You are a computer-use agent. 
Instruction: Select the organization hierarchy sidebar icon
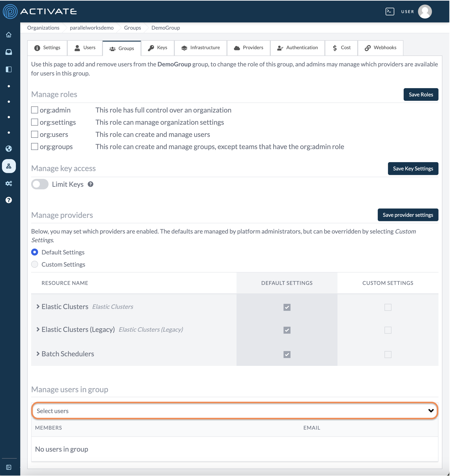click(x=9, y=166)
